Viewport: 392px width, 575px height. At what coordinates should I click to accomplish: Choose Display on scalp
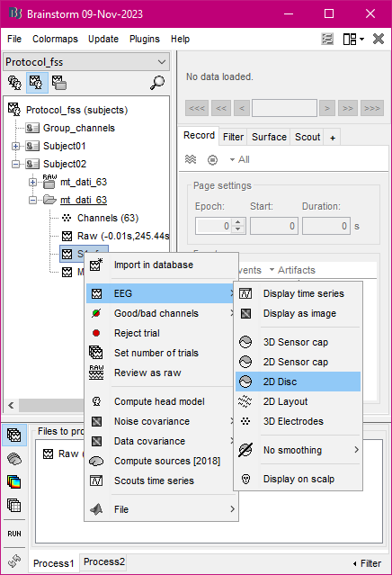[x=298, y=480]
